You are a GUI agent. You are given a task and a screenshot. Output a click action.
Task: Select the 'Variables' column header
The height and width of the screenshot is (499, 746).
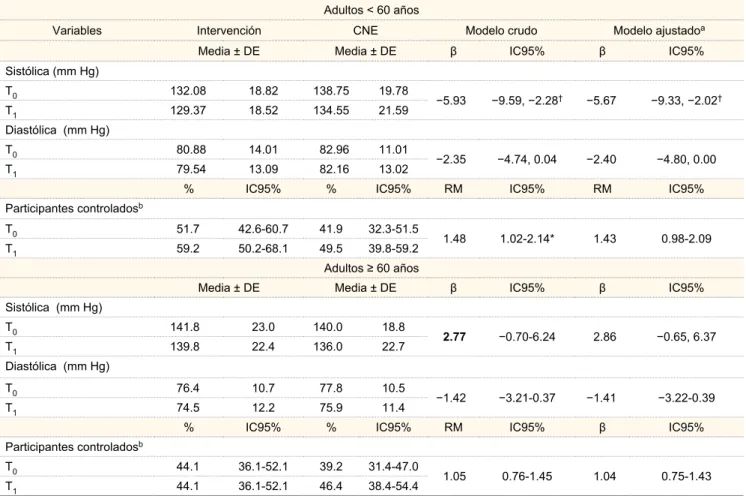click(77, 30)
